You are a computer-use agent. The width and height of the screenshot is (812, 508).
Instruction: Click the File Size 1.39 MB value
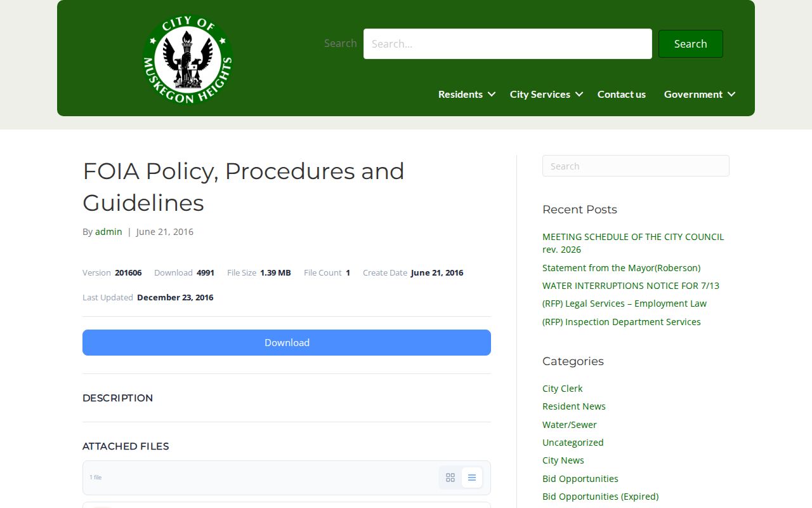(x=275, y=272)
